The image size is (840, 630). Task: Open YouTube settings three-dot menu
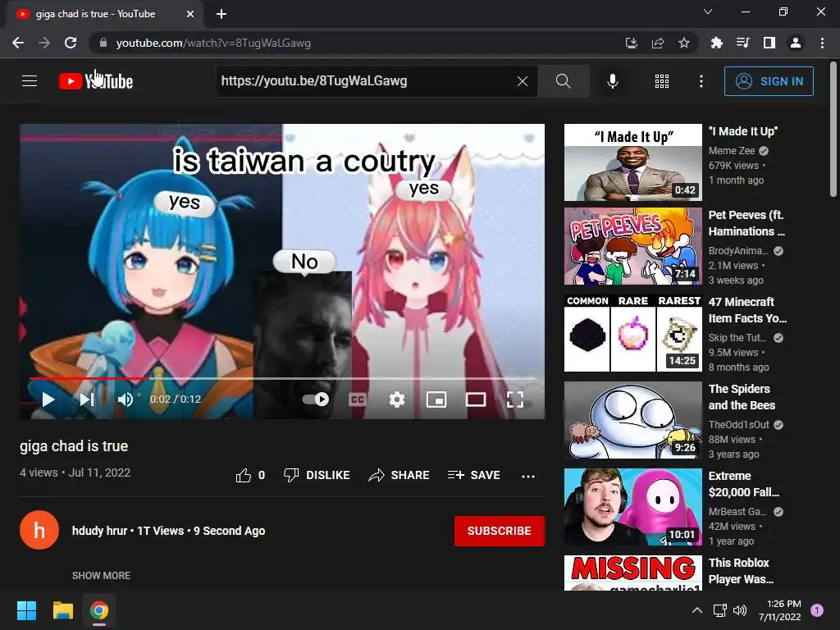coord(701,81)
